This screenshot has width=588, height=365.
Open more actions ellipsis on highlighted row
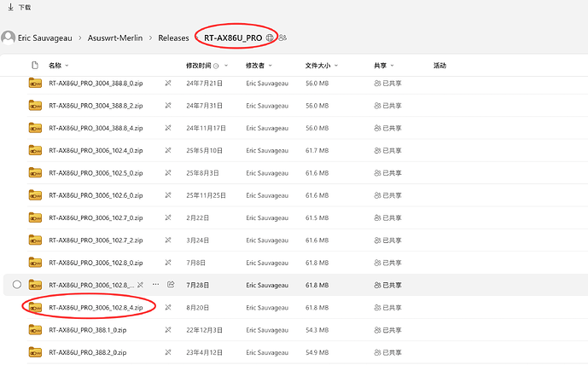point(155,285)
